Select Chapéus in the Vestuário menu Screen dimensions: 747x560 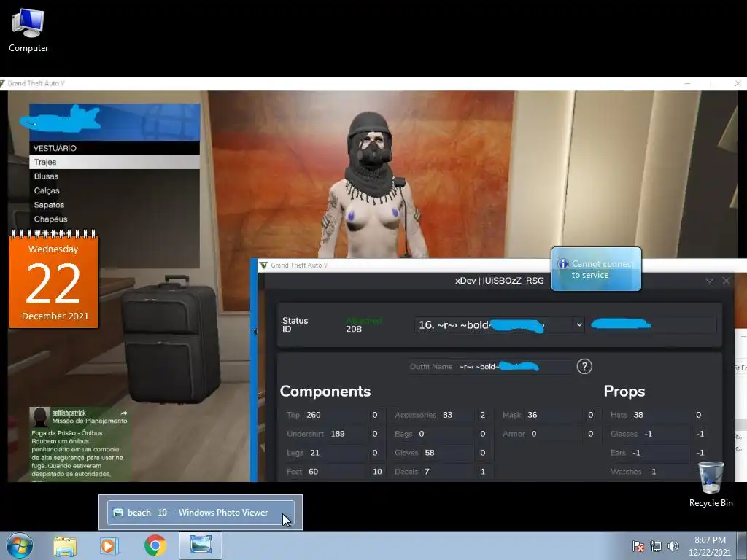115,219
